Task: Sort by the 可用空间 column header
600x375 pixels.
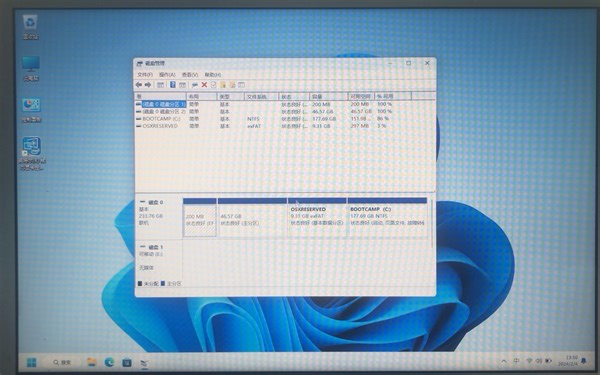Action: [361, 96]
